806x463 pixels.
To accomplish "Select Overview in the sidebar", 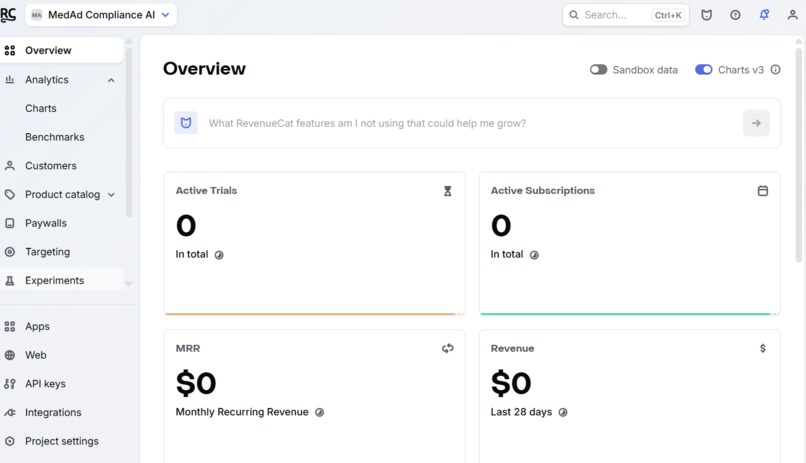I will pyautogui.click(x=62, y=50).
